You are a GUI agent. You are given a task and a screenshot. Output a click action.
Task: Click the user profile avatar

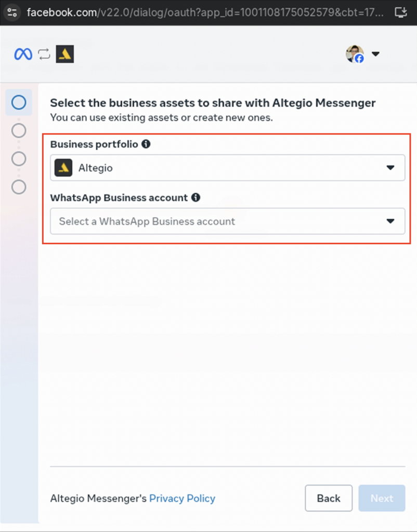tap(355, 54)
